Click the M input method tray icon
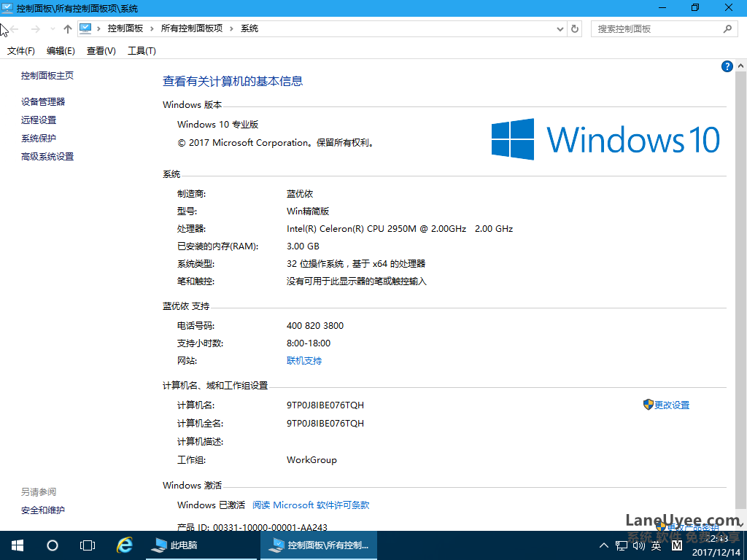This screenshot has width=747, height=560. pyautogui.click(x=676, y=545)
